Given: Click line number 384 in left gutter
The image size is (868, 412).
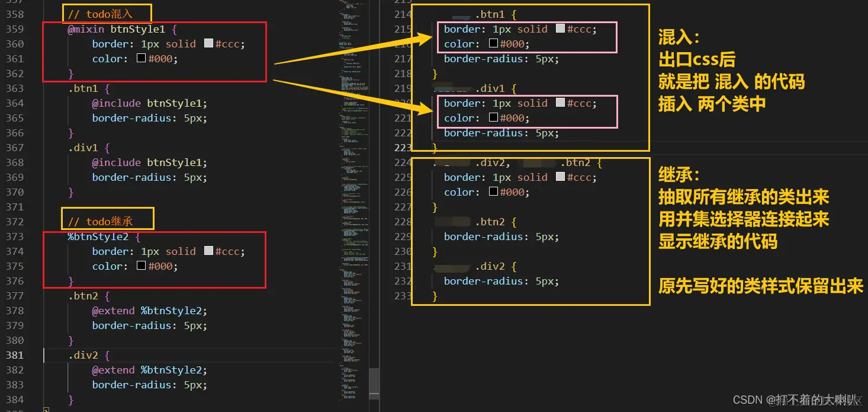Looking at the screenshot, I should 14,400.
